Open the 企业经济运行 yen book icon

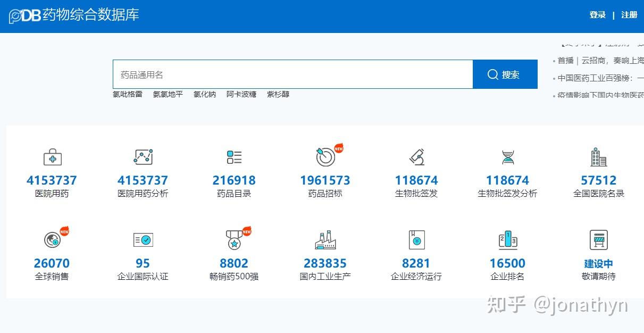point(416,240)
